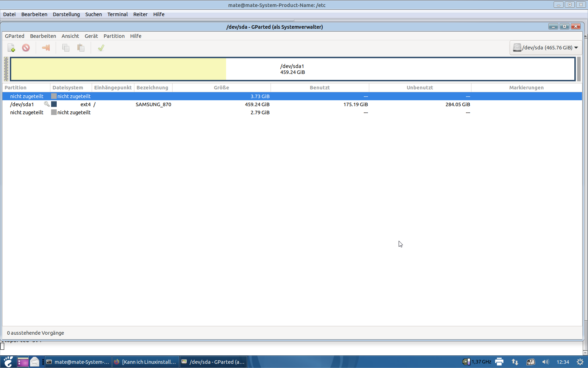Screen dimensions: 588x368
Task: Click the Resize/Move partition toolbar icon
Action: pyautogui.click(x=46, y=48)
